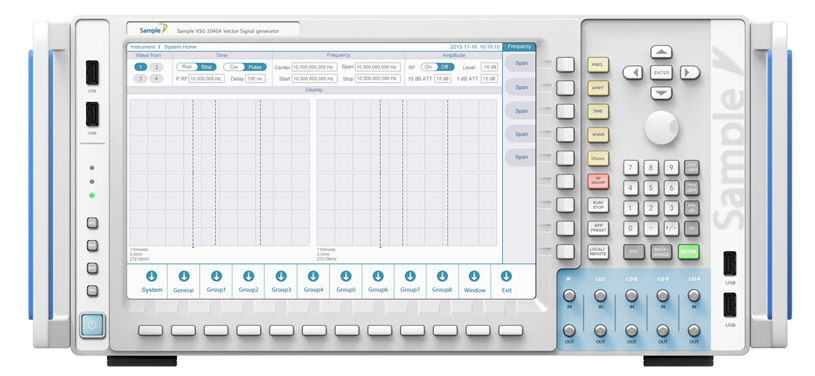Viewport: 815px width, 376px height.
Task: Click the right arrow navigation key
Action: click(690, 73)
